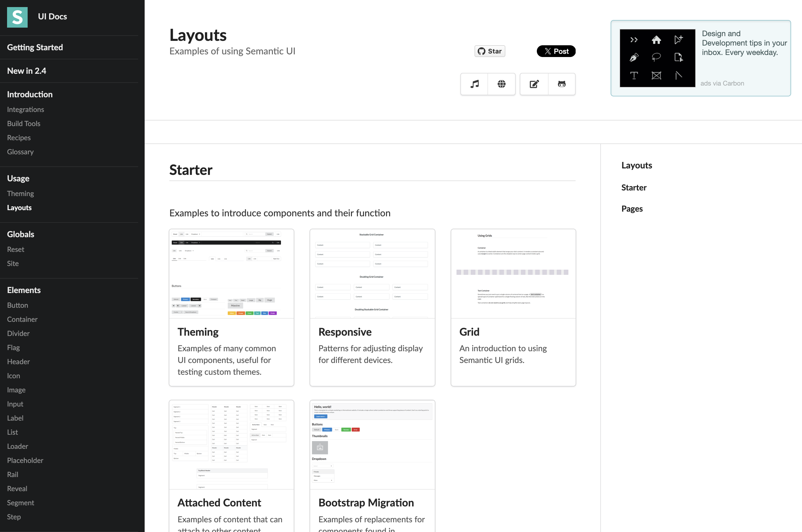Go to Integrations page
Image resolution: width=802 pixels, height=532 pixels.
pos(26,109)
